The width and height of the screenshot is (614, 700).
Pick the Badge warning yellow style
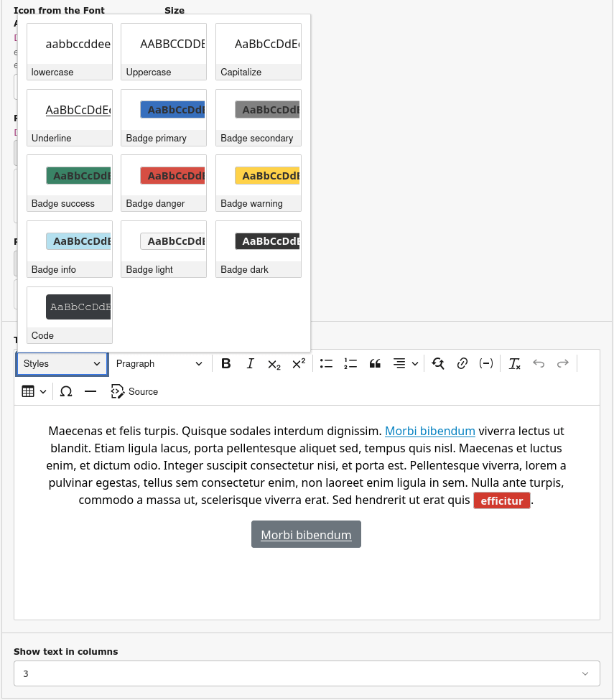[259, 183]
